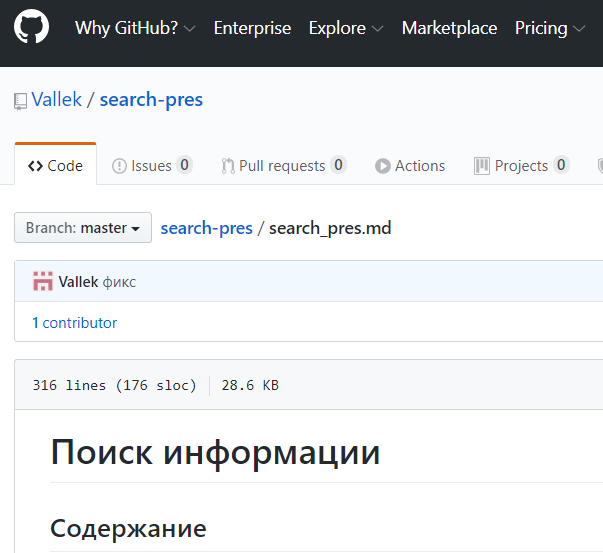Screen dimensions: 603x553
Task: Open the Vallek user profile link
Action: [57, 100]
